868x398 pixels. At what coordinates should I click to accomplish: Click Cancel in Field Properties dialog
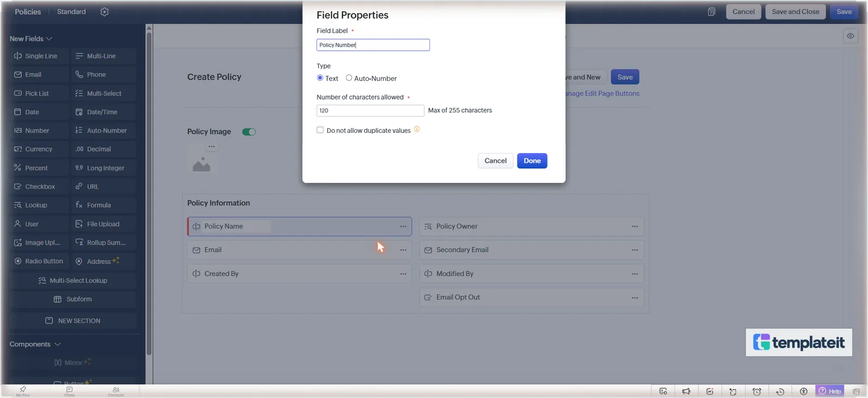pyautogui.click(x=495, y=161)
